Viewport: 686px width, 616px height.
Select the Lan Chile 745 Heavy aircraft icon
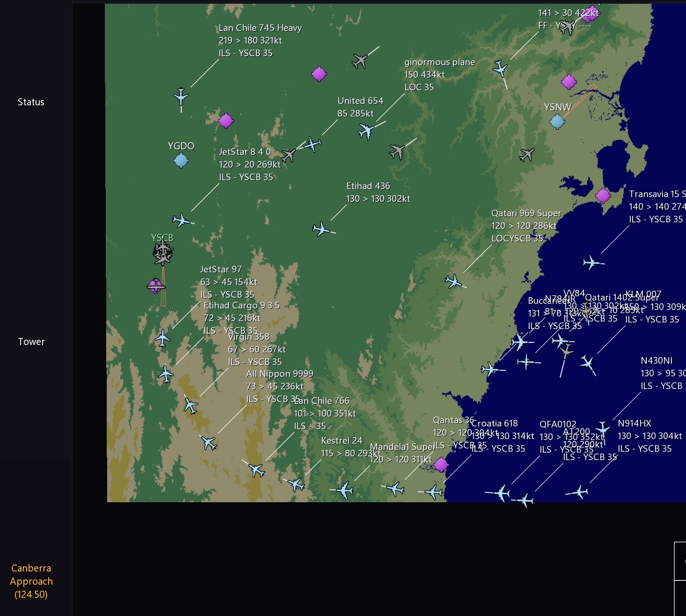tap(181, 96)
